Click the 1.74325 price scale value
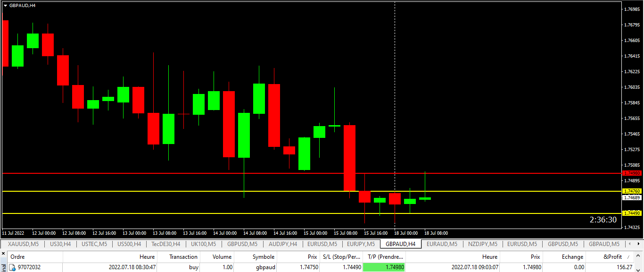This screenshot has height=272, width=644. (x=632, y=228)
